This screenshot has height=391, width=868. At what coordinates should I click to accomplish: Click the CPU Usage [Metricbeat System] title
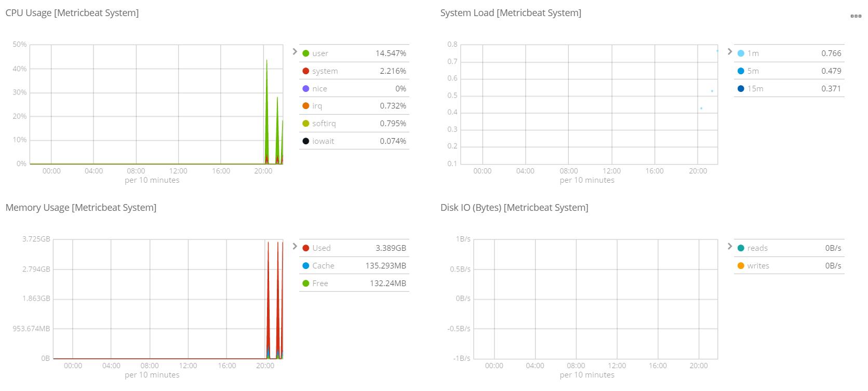point(72,13)
